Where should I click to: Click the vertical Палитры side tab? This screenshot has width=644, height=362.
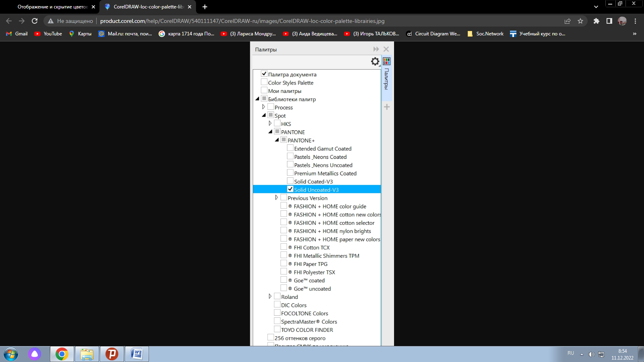387,79
